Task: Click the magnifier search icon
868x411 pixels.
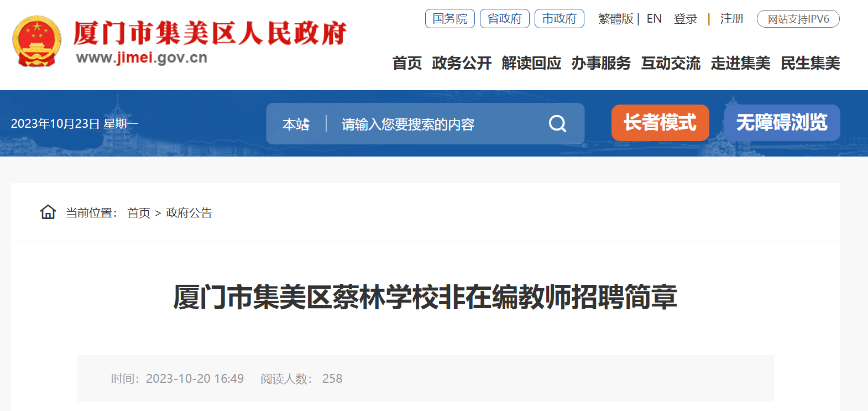Action: pyautogui.click(x=557, y=123)
